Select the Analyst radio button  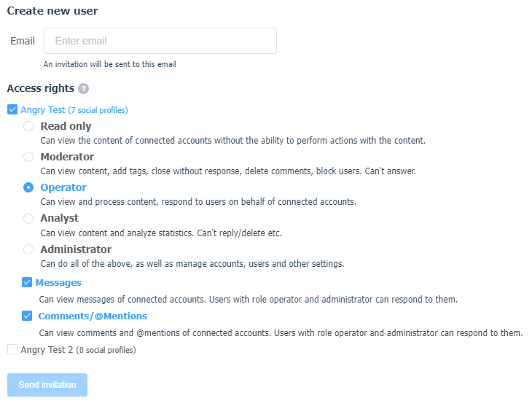pos(28,219)
